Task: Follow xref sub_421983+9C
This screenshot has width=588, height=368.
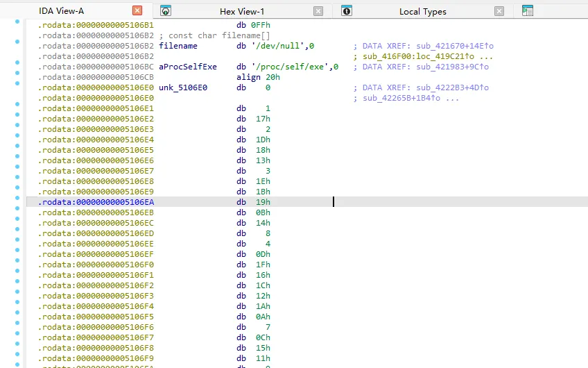Action: point(452,67)
